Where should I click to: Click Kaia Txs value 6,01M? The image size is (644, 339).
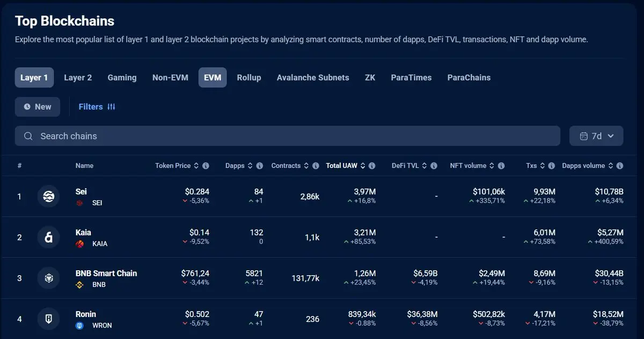tap(544, 232)
